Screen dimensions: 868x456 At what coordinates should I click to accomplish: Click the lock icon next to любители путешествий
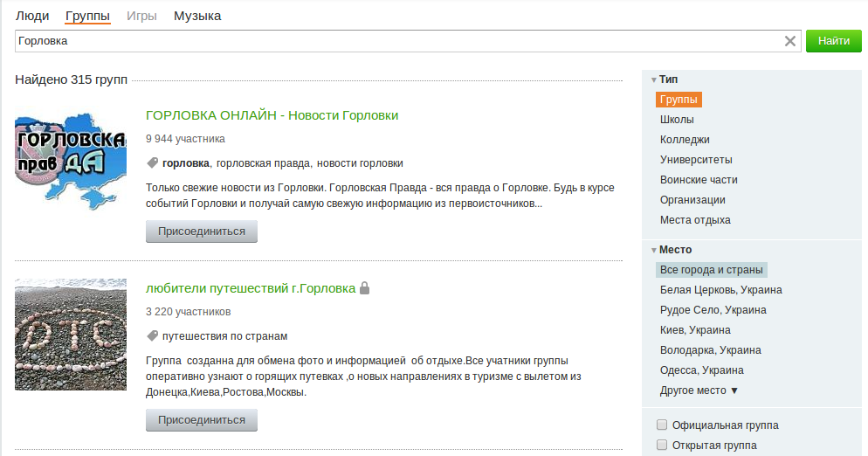coord(364,288)
